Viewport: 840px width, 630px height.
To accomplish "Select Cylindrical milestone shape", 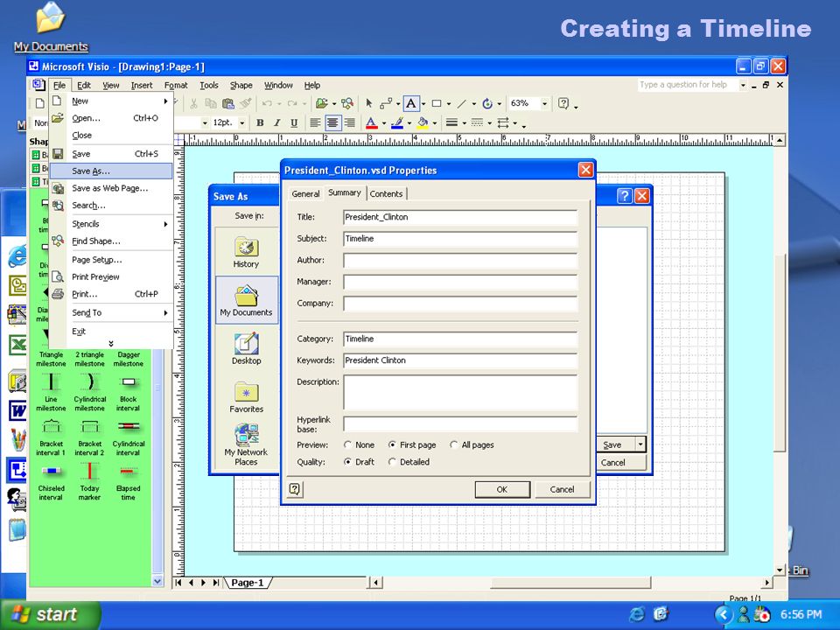I will click(x=89, y=393).
